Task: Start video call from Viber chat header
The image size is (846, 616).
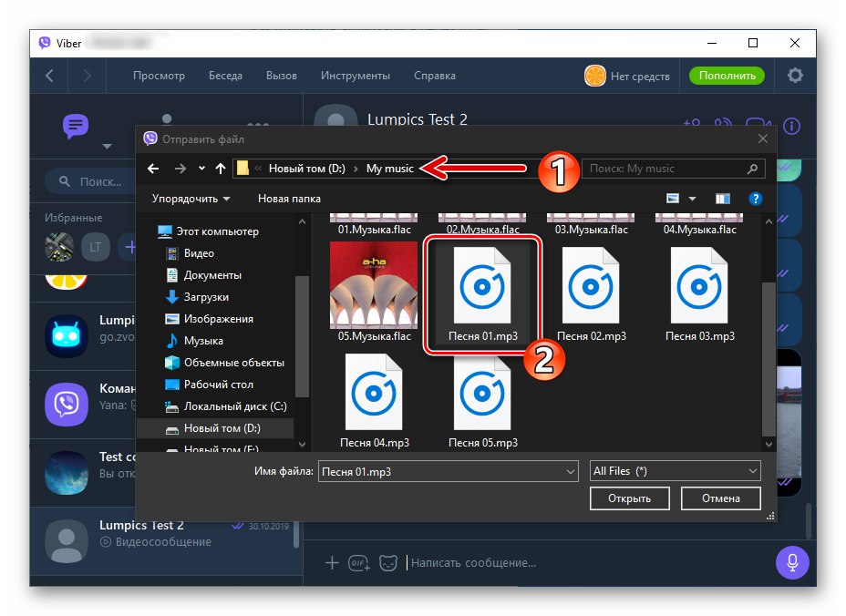Action: (757, 123)
